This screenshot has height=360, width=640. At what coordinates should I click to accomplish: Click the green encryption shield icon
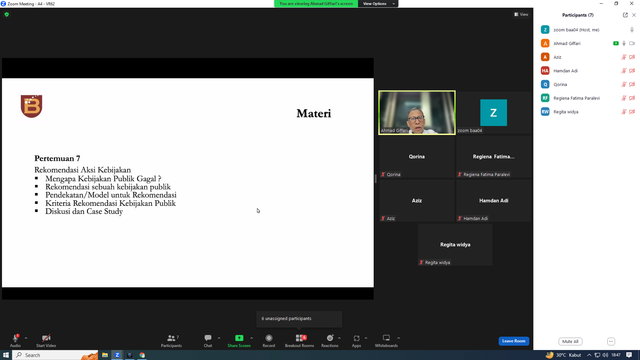pos(7,14)
